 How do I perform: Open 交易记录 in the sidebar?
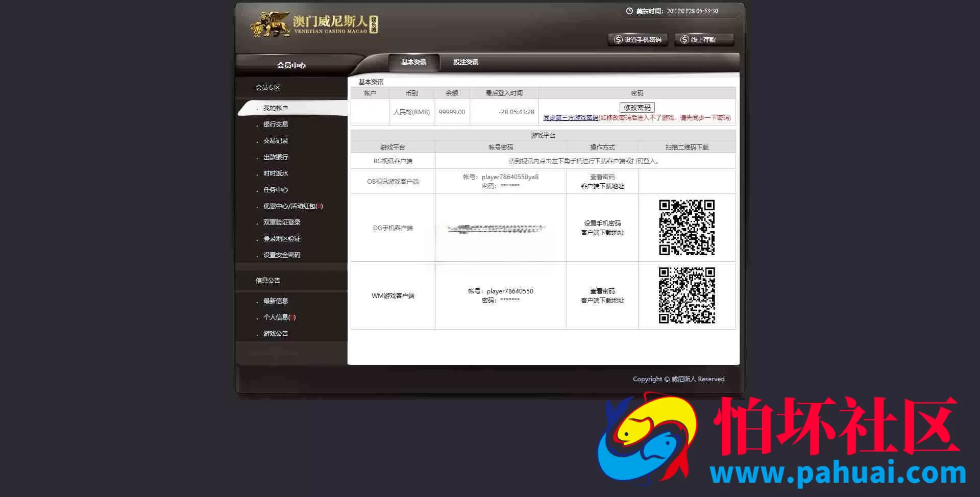pyautogui.click(x=276, y=141)
